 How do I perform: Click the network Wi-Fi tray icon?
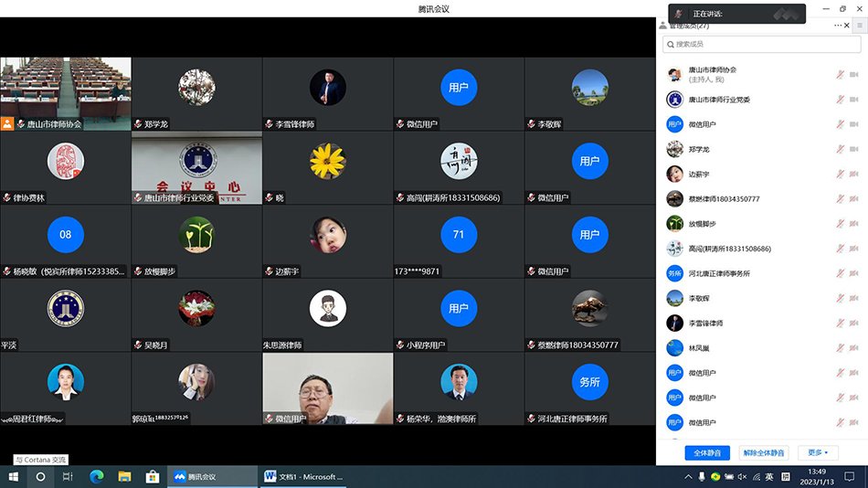tap(757, 476)
